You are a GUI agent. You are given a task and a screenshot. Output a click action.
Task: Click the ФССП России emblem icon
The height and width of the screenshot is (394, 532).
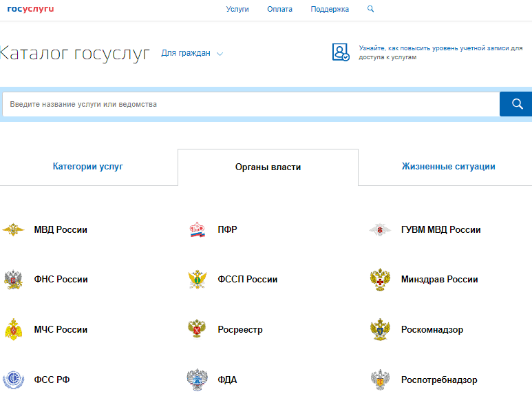[197, 280]
